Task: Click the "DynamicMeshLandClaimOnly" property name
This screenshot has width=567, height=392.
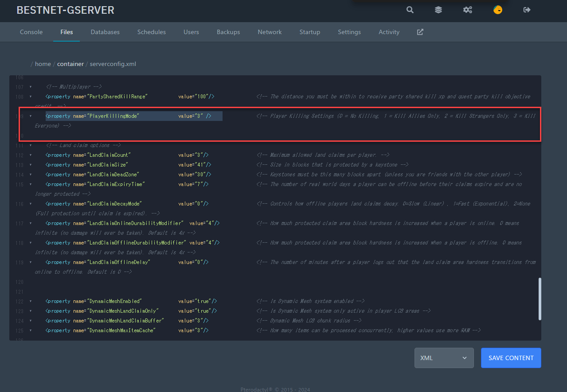Action: click(123, 311)
